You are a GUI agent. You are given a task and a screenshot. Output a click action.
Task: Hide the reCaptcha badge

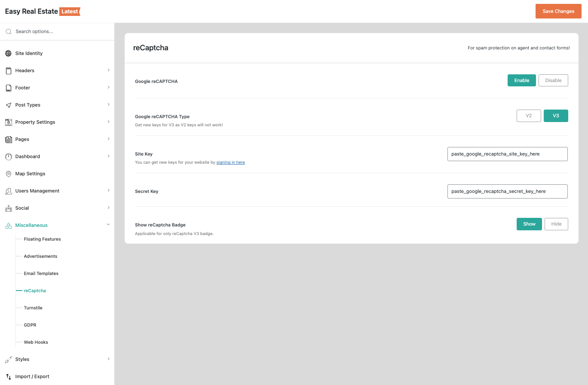coord(556,224)
